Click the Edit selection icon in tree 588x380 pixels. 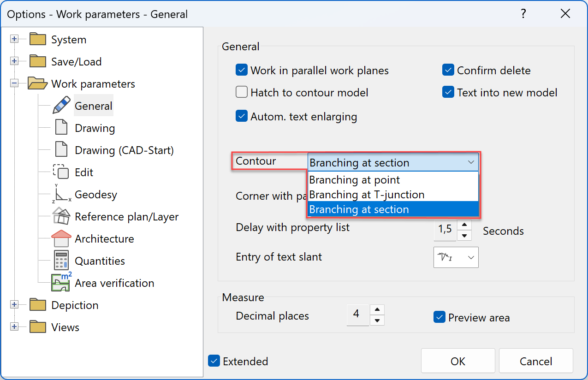click(x=61, y=172)
